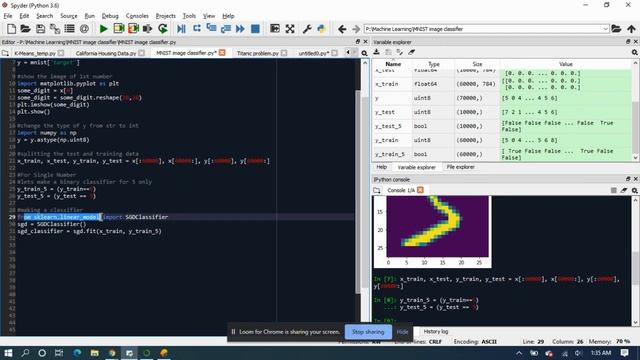This screenshot has height=360, width=640.
Task: Open the Variable explorer options (gear)
Action: coord(635,52)
